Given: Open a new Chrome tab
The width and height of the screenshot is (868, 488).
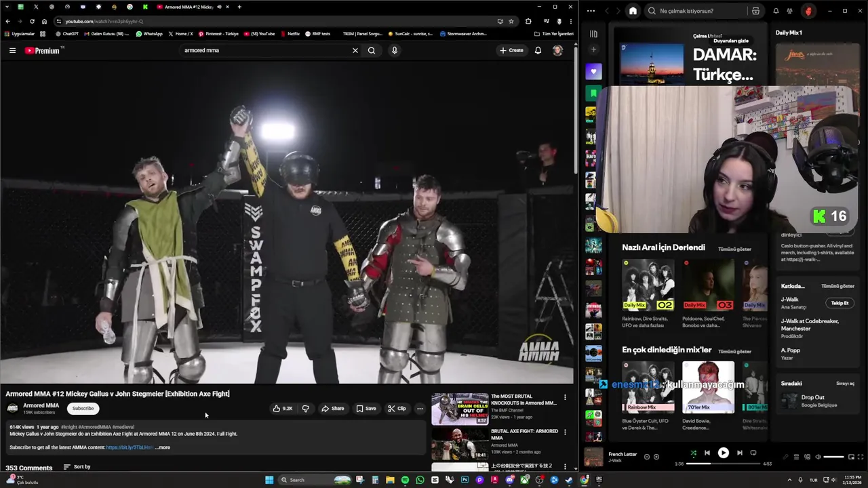Looking at the screenshot, I should (x=239, y=7).
